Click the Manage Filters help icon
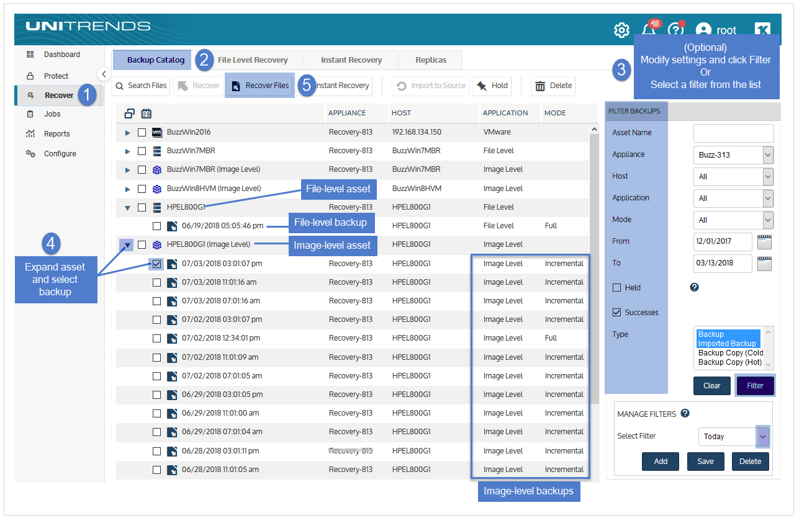Screen dimensions: 812x531 point(685,413)
